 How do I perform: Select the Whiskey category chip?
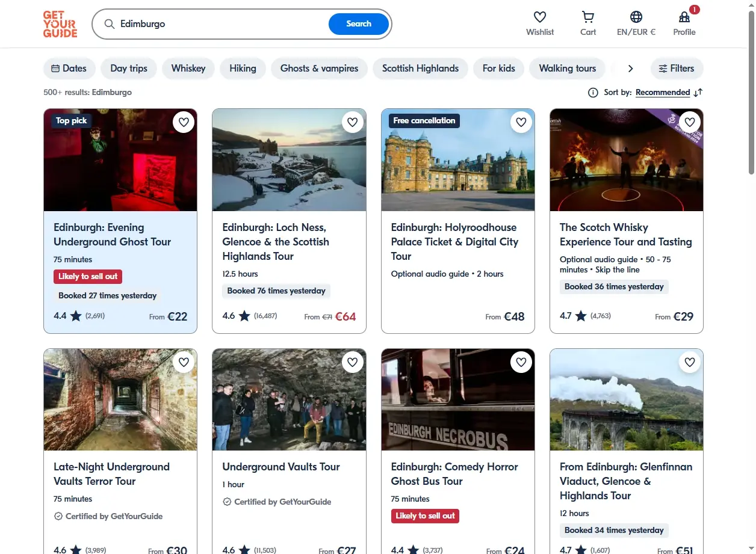click(188, 69)
